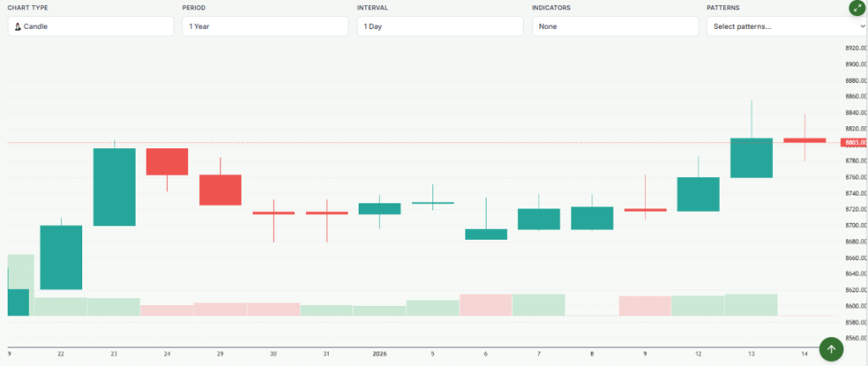Select the red doji candle for date 14
The height and width of the screenshot is (366, 868).
pyautogui.click(x=804, y=141)
